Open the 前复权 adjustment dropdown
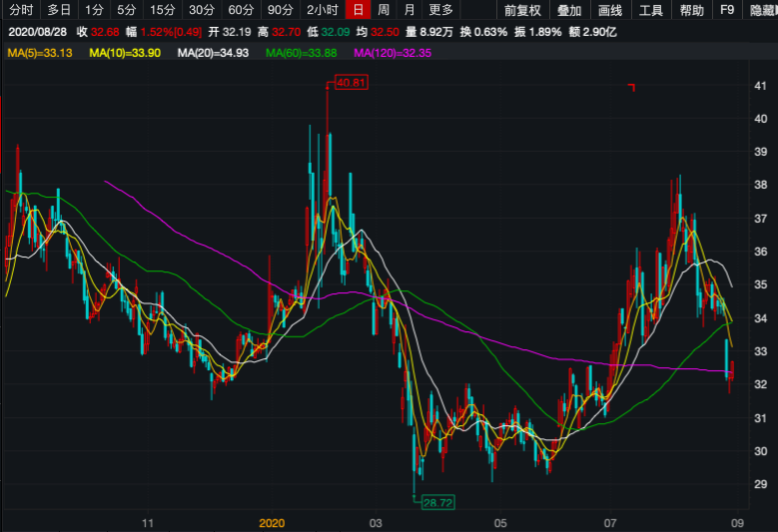 point(522,10)
